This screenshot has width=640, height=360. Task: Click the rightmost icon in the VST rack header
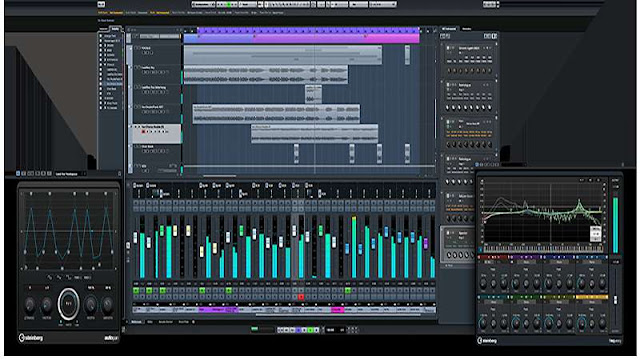coord(494,36)
